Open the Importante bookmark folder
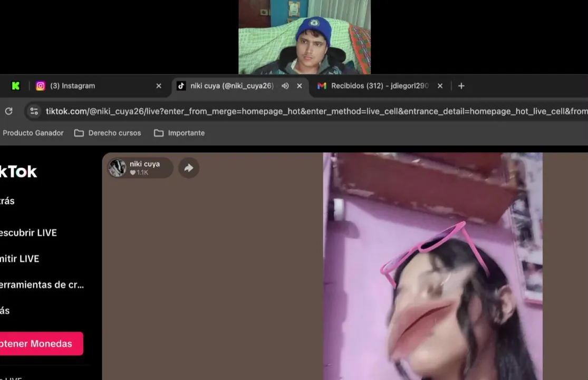 point(179,133)
